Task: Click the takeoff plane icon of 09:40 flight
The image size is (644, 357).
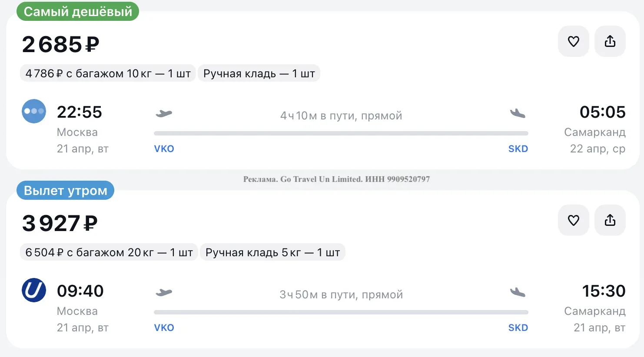Action: pyautogui.click(x=164, y=292)
